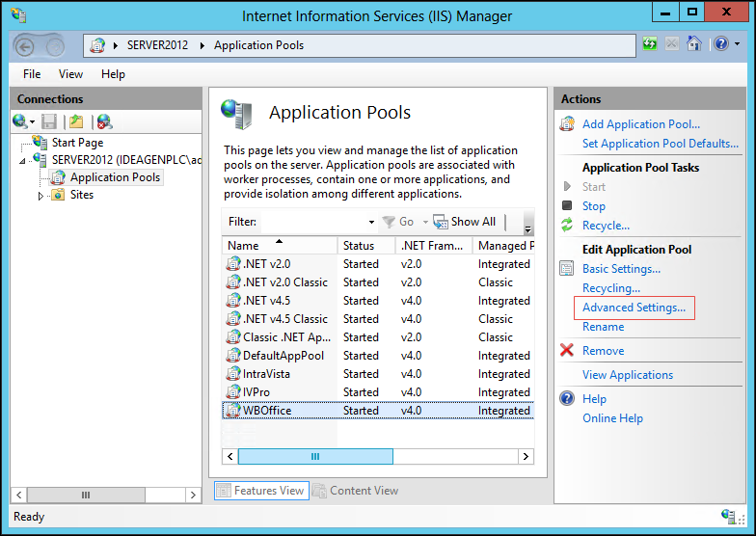Select the .NET v2.0 Classic pool row

(378, 282)
